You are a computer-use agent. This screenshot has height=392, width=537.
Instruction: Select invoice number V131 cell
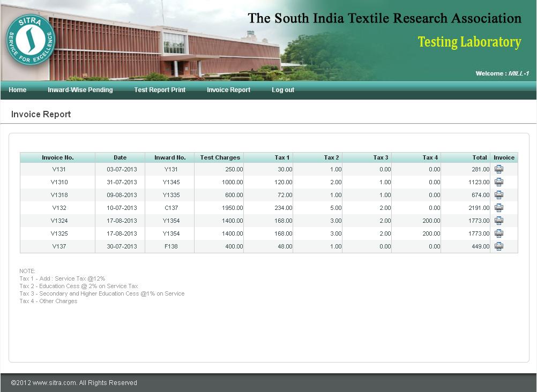(59, 169)
